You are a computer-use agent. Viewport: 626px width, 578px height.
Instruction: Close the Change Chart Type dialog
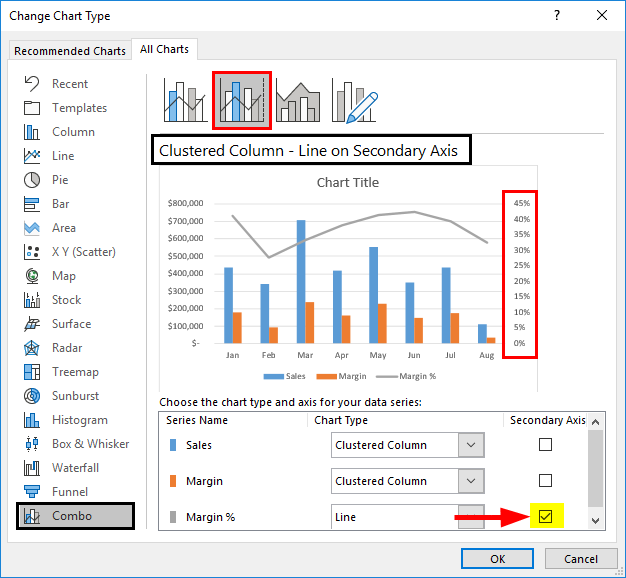coord(602,15)
